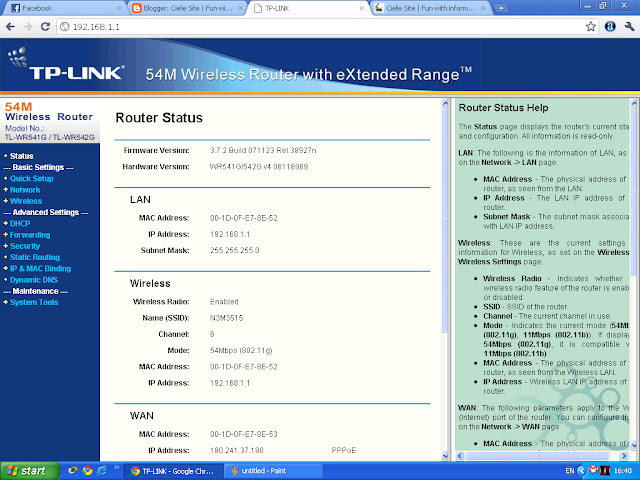
Task: Click the extension icon beside the star
Action: 610,27
